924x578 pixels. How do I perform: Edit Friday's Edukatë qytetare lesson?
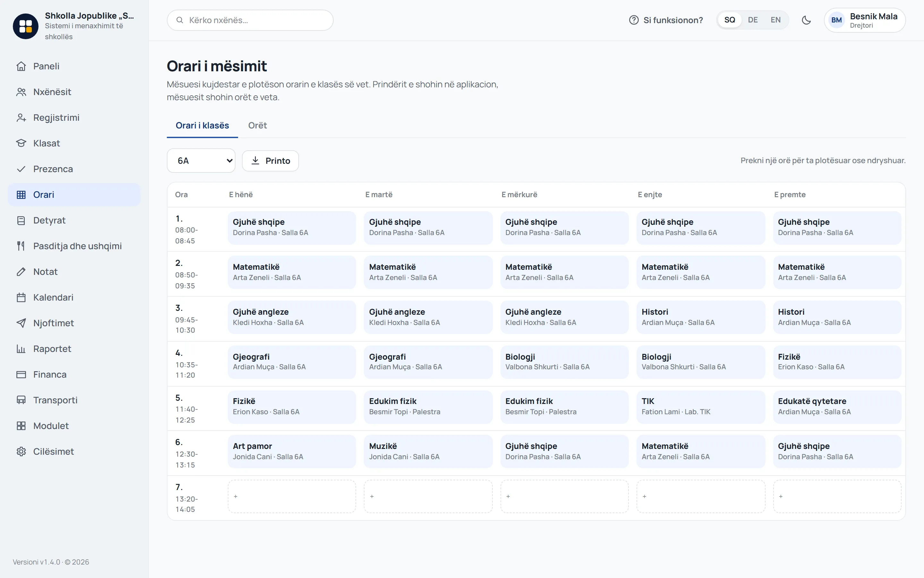click(x=837, y=407)
